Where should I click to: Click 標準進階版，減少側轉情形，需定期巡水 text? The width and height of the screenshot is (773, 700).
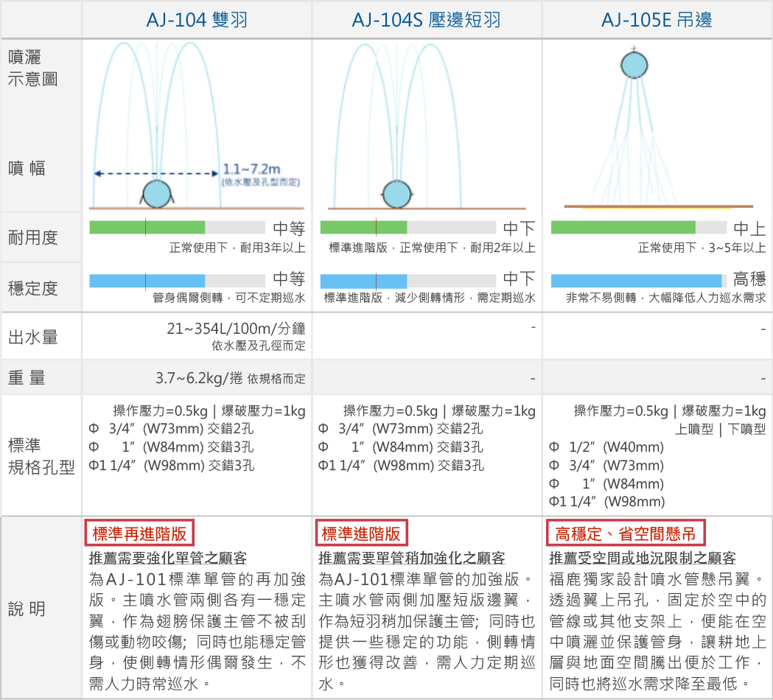(x=430, y=298)
